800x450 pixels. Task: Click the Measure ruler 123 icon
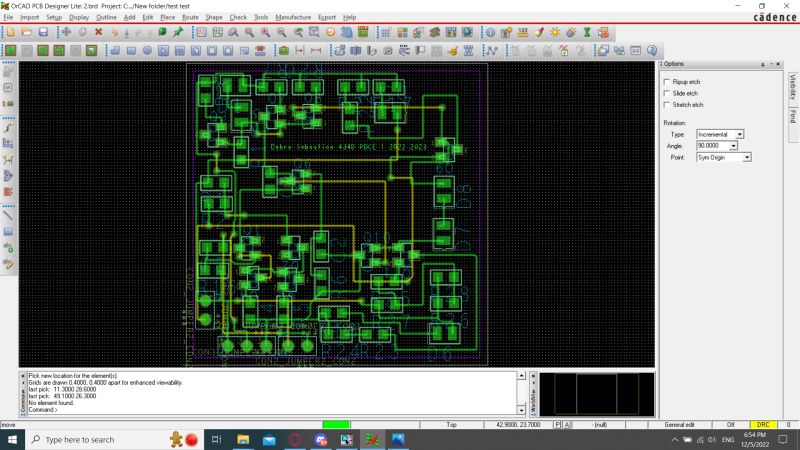[522, 33]
